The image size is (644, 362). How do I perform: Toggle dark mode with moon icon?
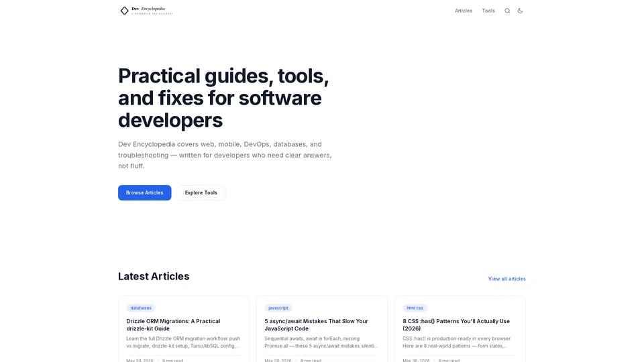tap(520, 11)
